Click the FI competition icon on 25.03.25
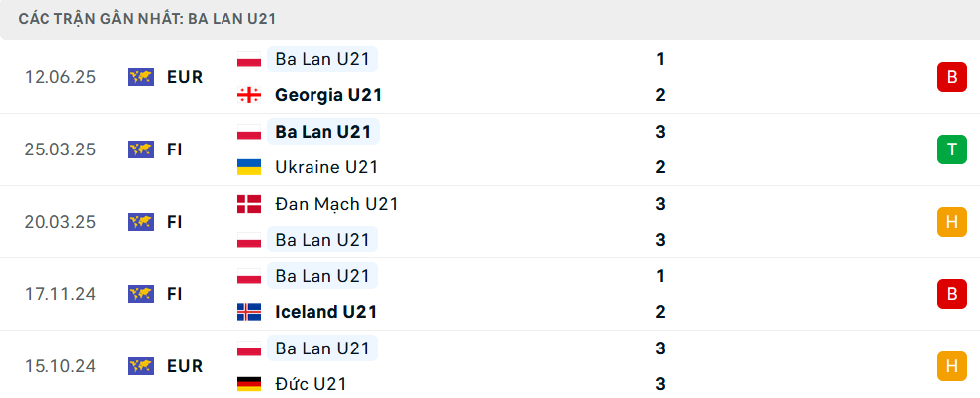980x398 pixels. 140,149
